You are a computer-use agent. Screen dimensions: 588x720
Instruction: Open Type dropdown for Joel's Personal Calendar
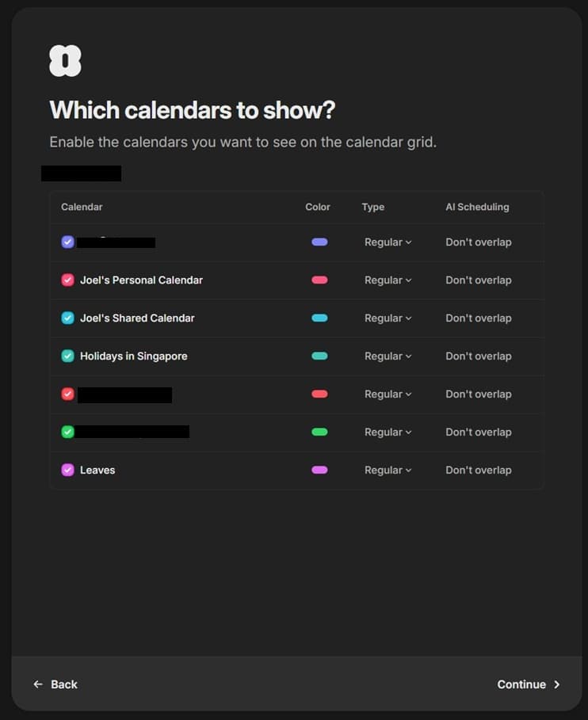tap(388, 280)
